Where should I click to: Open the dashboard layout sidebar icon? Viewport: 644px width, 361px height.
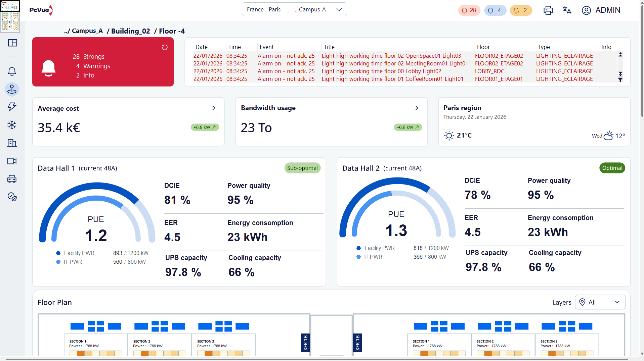point(12,43)
